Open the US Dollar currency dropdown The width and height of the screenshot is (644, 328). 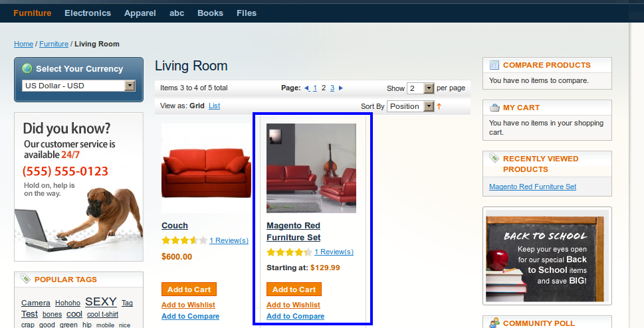(78, 86)
